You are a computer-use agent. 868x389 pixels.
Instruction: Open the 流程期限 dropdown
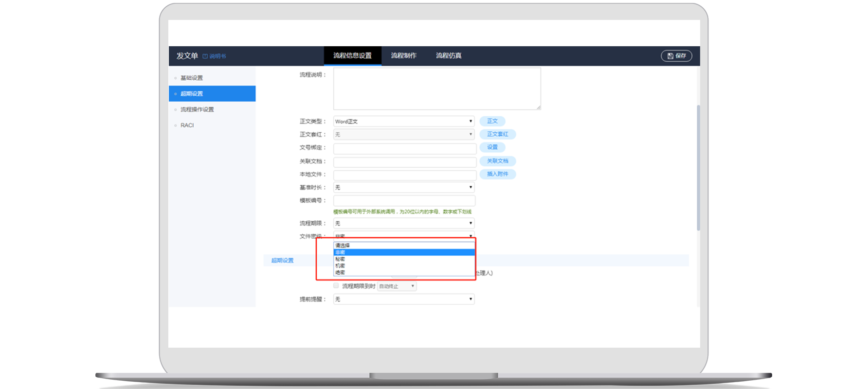[403, 223]
